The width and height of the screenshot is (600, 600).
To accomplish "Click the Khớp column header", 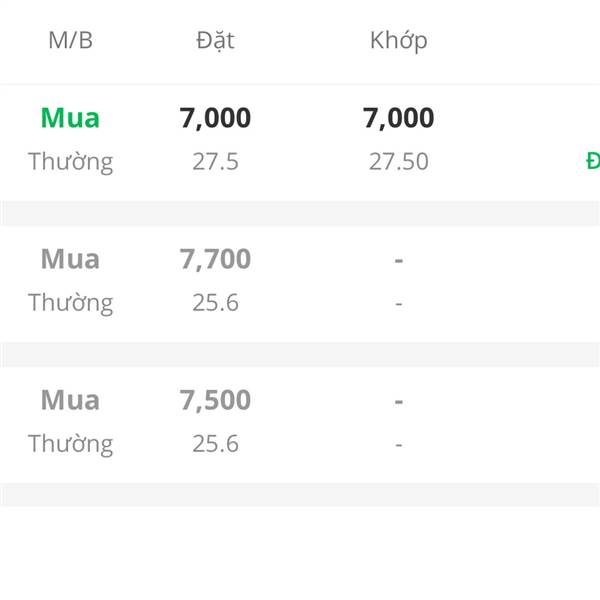I will click(x=399, y=41).
